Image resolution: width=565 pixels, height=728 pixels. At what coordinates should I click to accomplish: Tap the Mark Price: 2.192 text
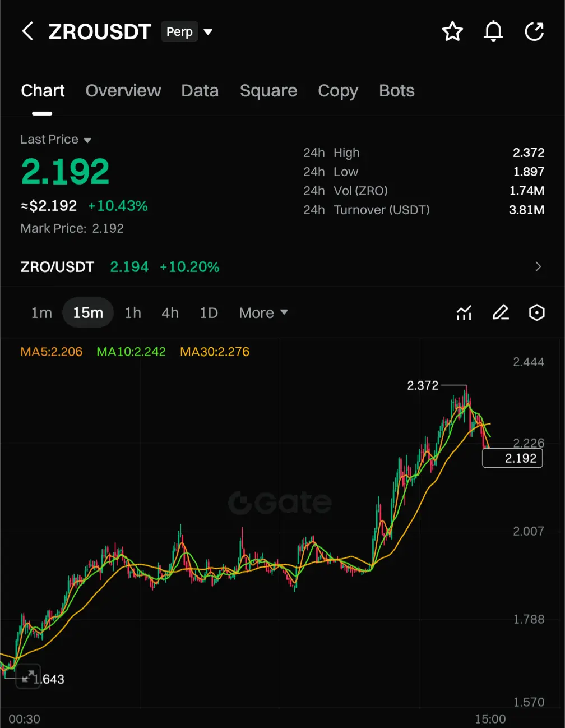72,228
